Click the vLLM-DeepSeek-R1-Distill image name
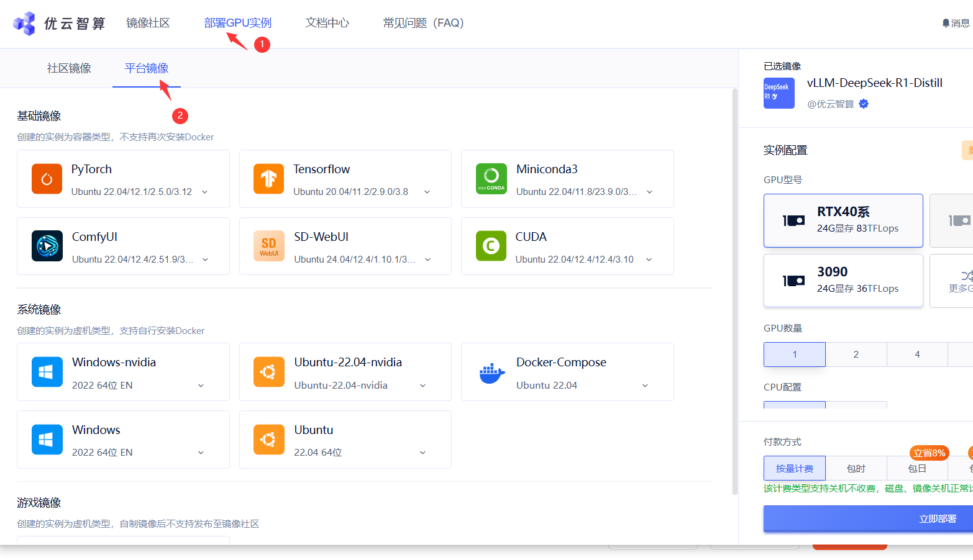973x560 pixels. coord(875,83)
